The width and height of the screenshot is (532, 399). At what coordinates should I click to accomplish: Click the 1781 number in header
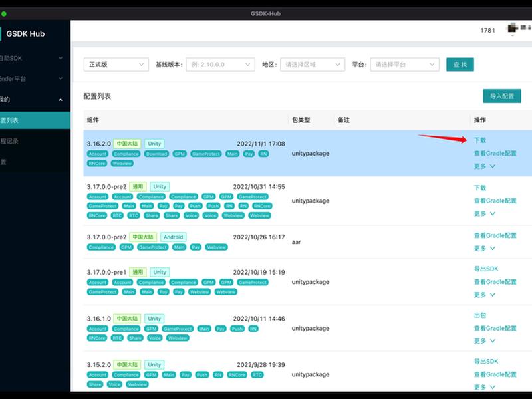point(487,30)
